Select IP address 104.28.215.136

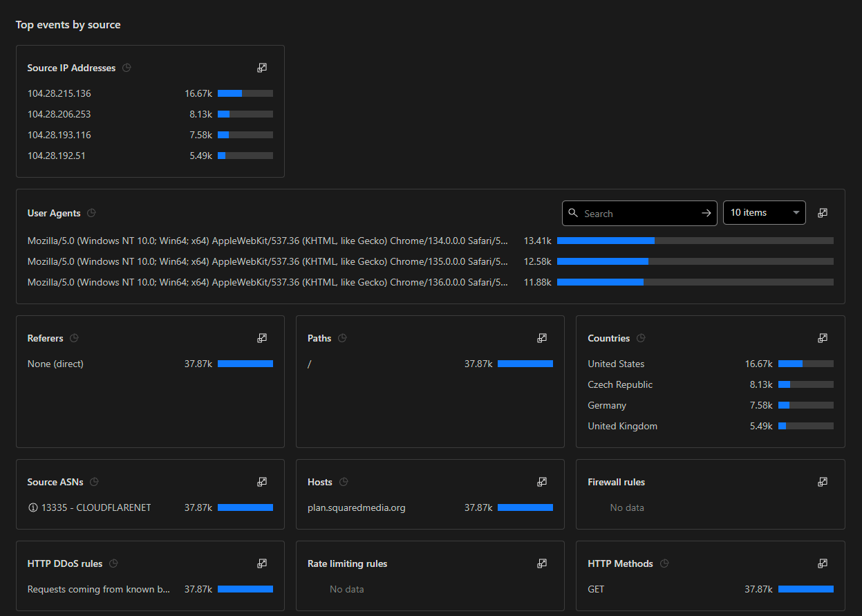[59, 93]
